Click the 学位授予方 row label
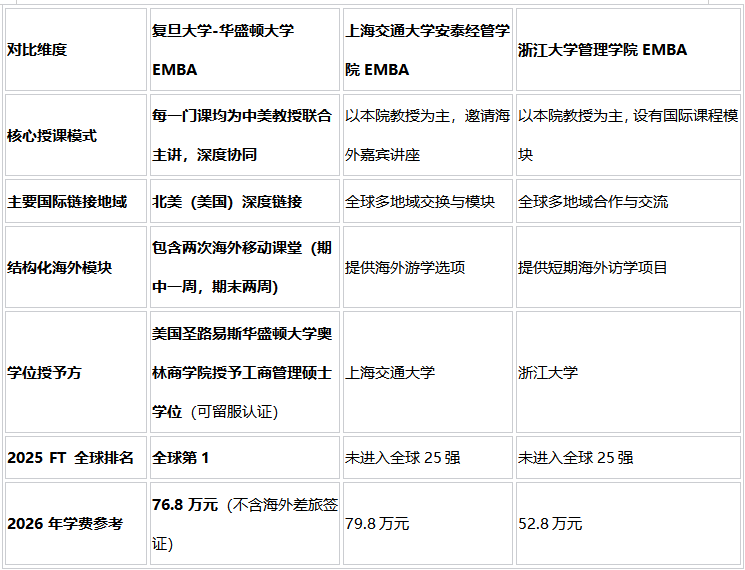This screenshot has height=570, width=745. (45, 372)
